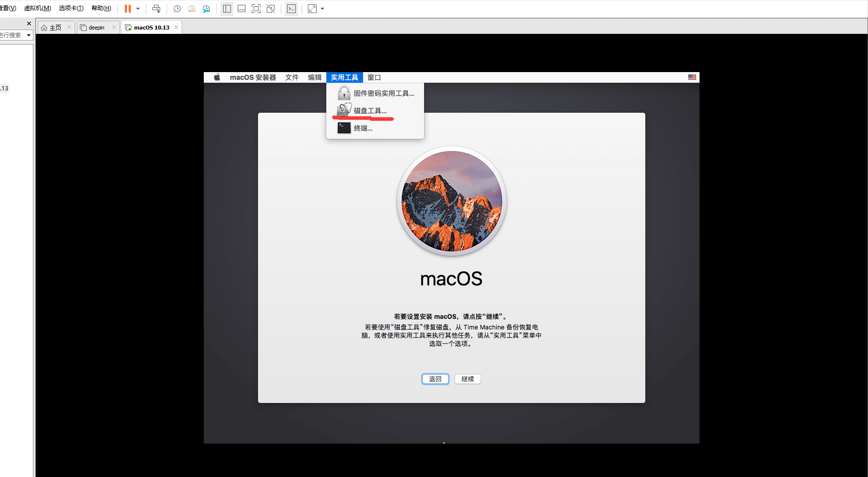Click the US flag input source icon

click(x=692, y=77)
